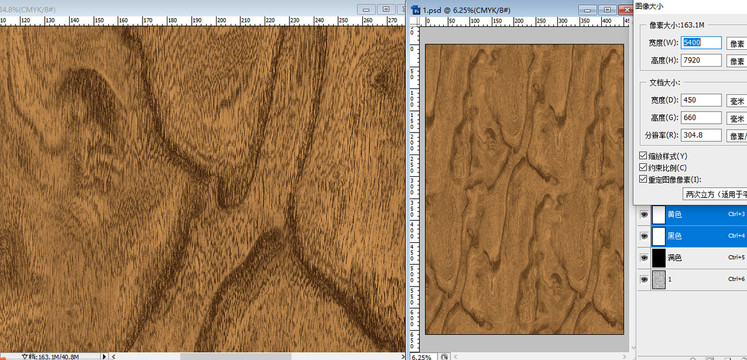Minimize the left wood texture document window

pyautogui.click(x=367, y=10)
